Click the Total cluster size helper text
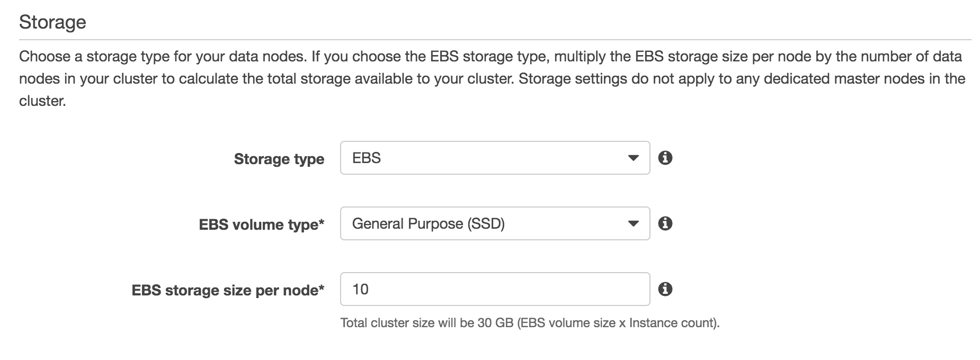 530,323
